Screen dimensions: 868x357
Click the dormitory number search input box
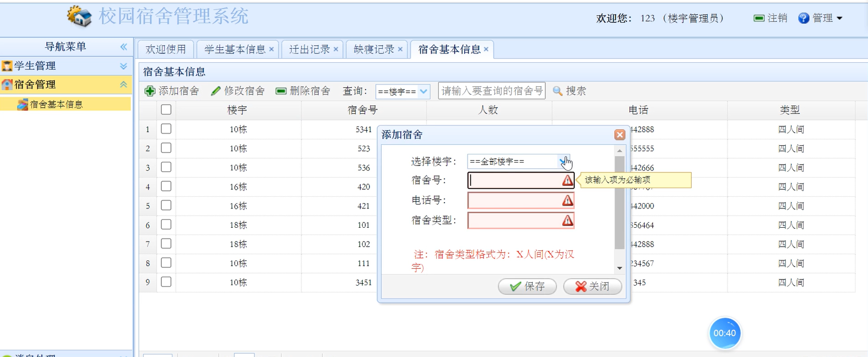coord(492,91)
